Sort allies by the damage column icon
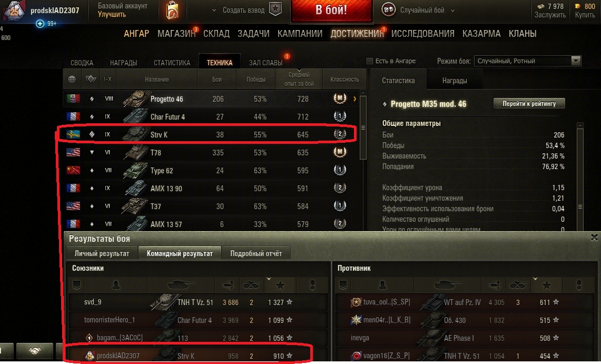This screenshot has width=601, height=364. 229,284
